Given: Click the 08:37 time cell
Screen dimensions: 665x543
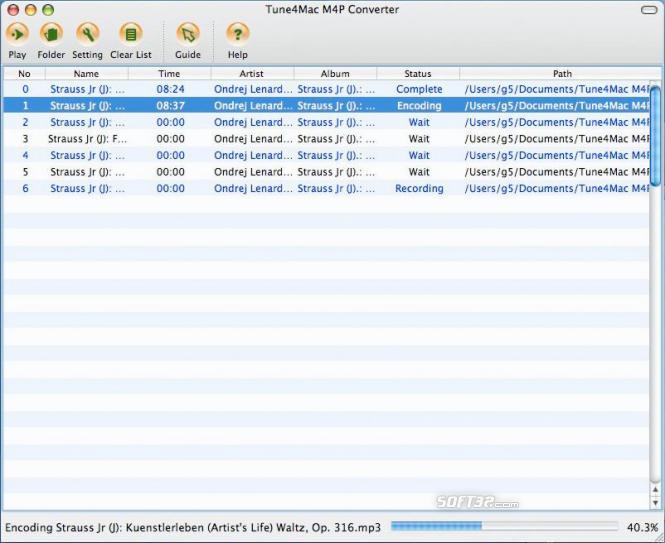Looking at the screenshot, I should pyautogui.click(x=170, y=106).
